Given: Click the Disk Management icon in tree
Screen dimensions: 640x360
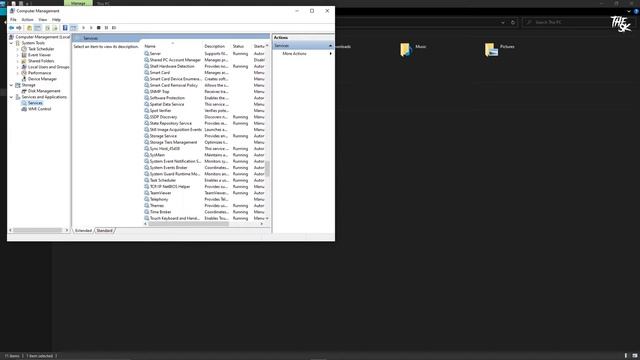Looking at the screenshot, I should [x=24, y=91].
